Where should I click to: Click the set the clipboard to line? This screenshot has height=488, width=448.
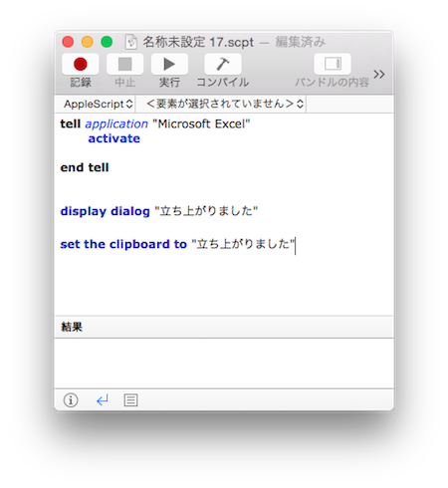coord(177,244)
